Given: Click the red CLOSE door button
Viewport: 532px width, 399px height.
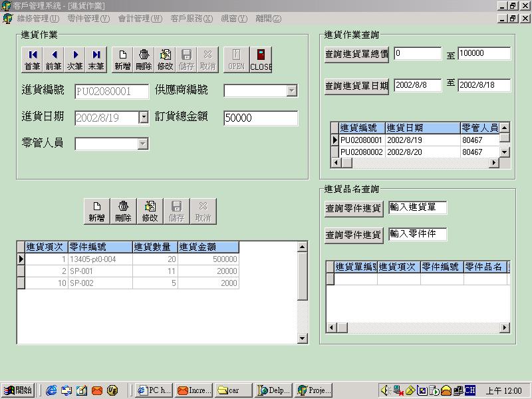Looking at the screenshot, I should pyautogui.click(x=261, y=60).
